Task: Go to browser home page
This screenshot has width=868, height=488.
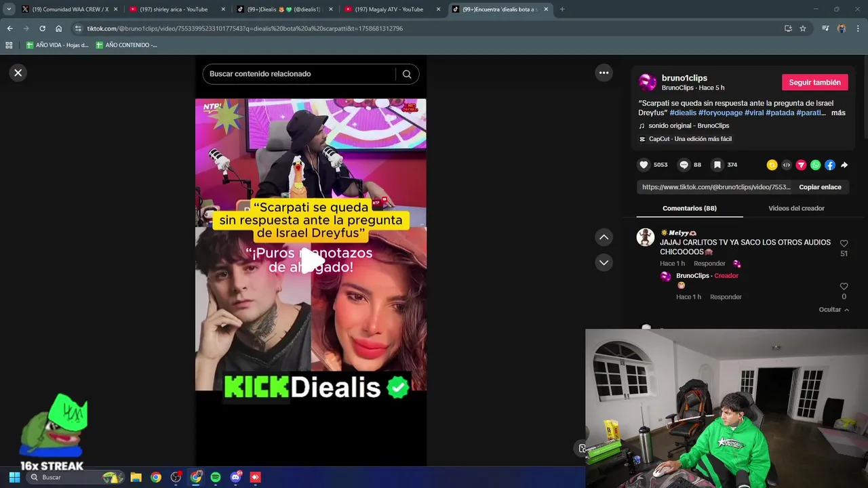Action: (58, 28)
